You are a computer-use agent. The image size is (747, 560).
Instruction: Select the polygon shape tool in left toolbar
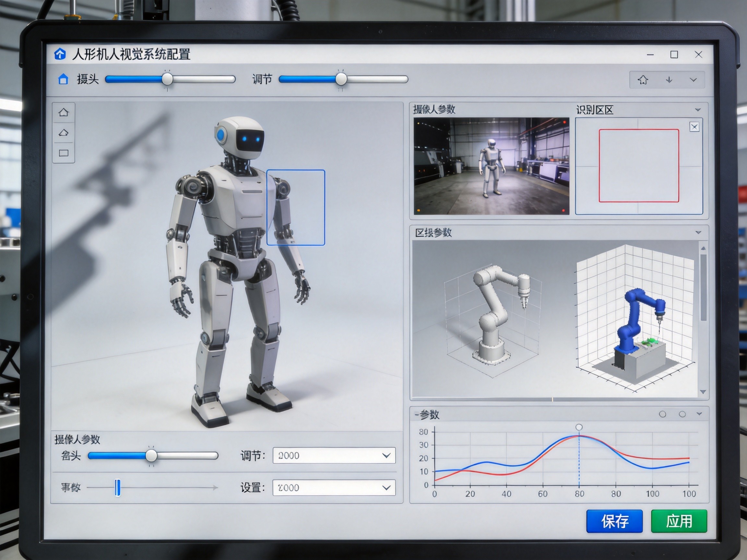(x=64, y=133)
